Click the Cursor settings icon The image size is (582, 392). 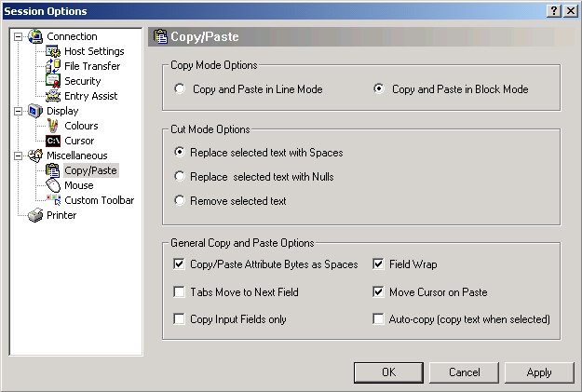(53, 141)
